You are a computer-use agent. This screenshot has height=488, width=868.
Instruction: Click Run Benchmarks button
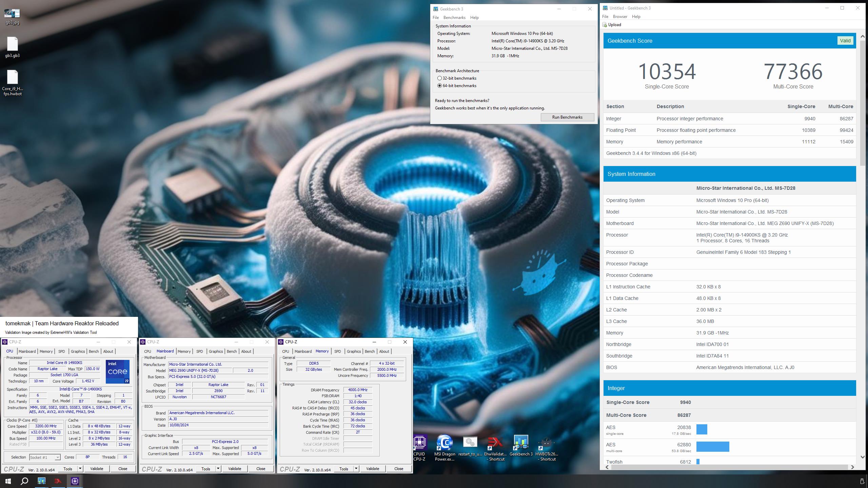click(567, 117)
